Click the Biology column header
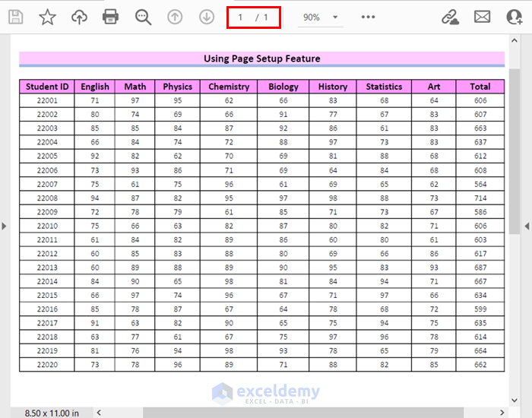The height and width of the screenshot is (418, 532). click(283, 87)
